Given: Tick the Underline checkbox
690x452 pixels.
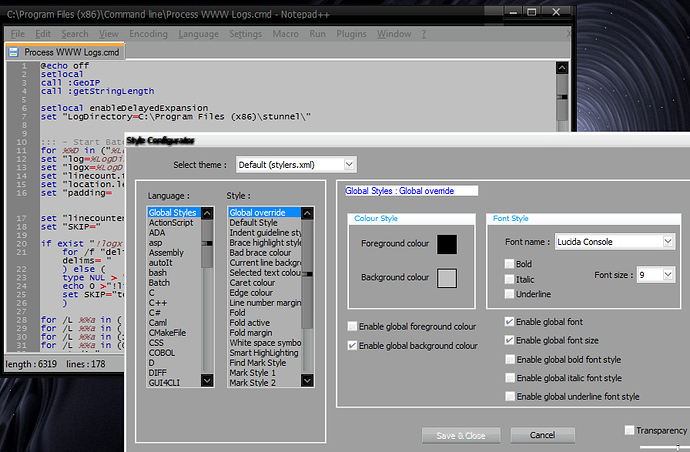Looking at the screenshot, I should tap(509, 294).
